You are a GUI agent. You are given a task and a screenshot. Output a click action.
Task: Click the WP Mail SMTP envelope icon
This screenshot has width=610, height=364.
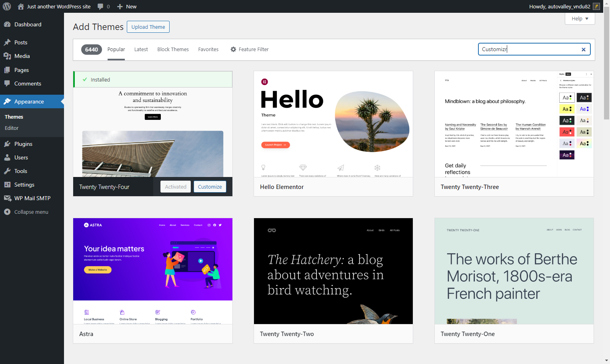click(x=7, y=198)
